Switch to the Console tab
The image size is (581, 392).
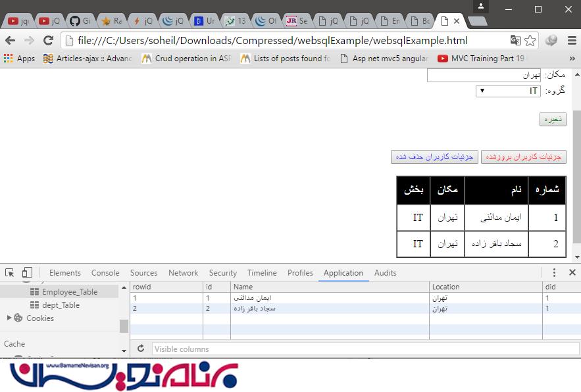coord(105,273)
